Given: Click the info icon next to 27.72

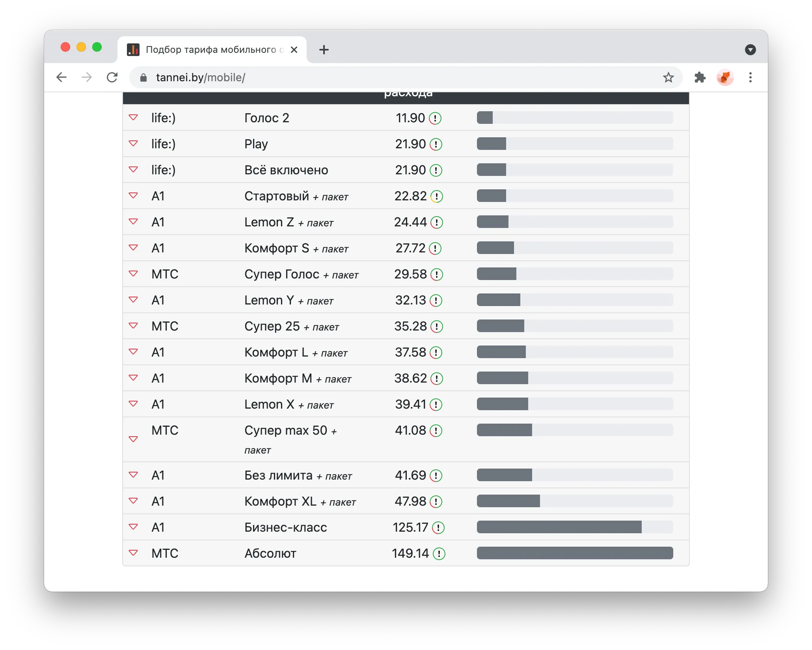Looking at the screenshot, I should pyautogui.click(x=435, y=248).
